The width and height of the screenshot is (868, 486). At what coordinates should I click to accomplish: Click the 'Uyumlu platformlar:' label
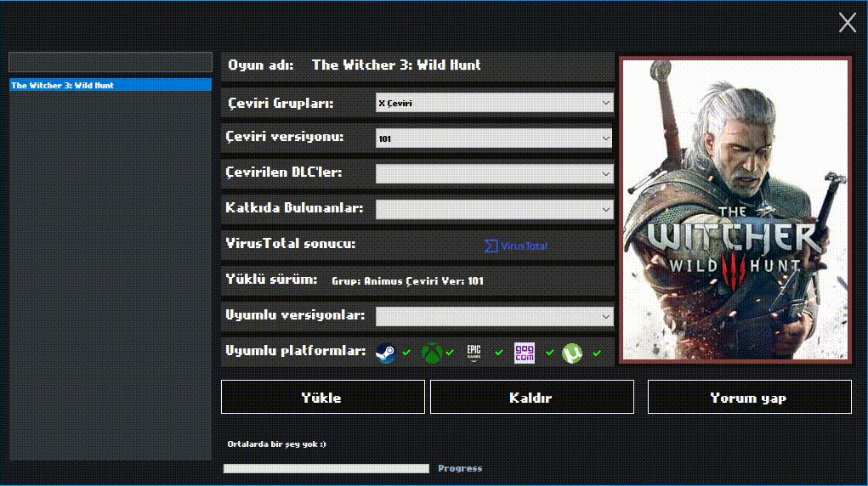pos(296,351)
